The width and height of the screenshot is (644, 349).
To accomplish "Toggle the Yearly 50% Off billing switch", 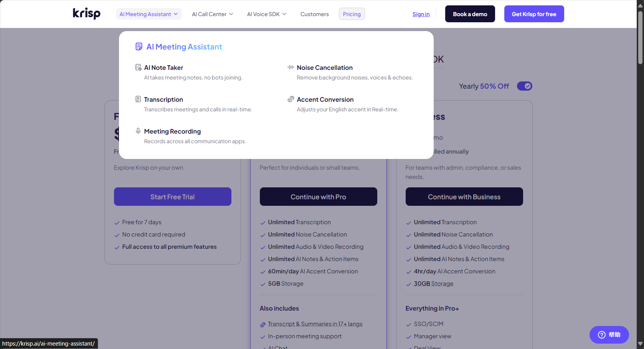I will 524,86.
